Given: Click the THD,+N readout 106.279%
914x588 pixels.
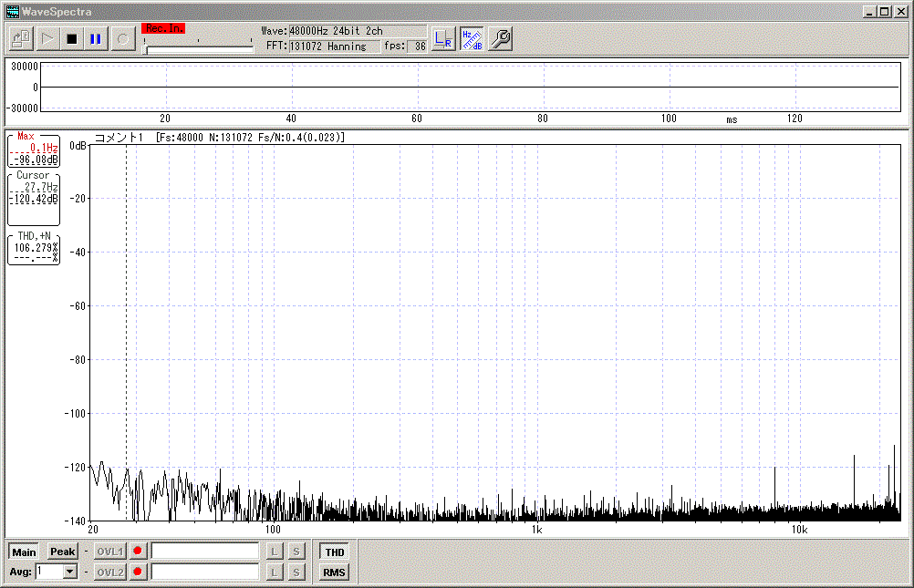Looking at the screenshot, I should 34,249.
